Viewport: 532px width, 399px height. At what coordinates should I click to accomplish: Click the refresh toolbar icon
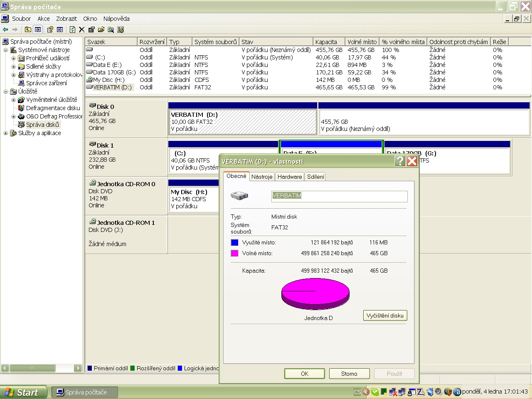pos(72,30)
